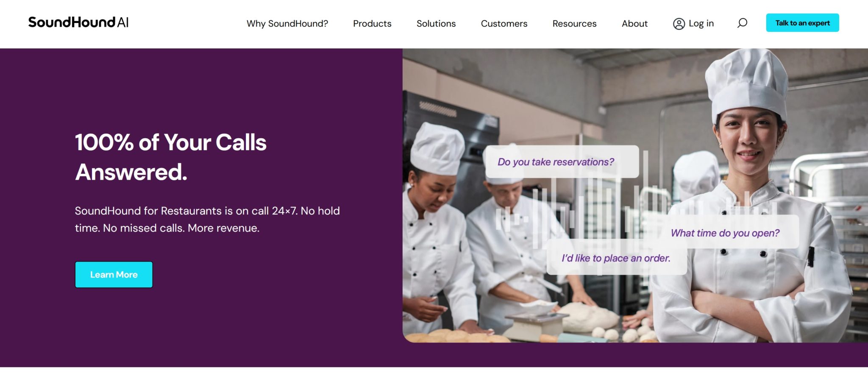
Task: Click the Learn More button
Action: pos(114,275)
